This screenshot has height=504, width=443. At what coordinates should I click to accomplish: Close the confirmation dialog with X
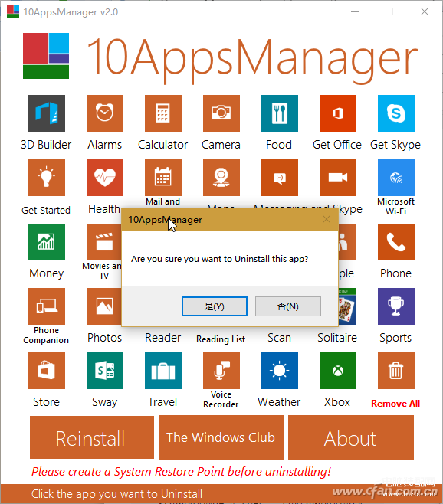[x=327, y=220]
